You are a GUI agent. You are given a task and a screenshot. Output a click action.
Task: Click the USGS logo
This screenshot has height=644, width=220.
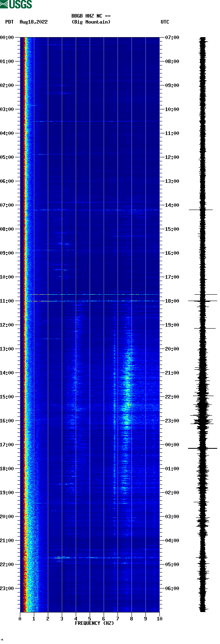16,4
